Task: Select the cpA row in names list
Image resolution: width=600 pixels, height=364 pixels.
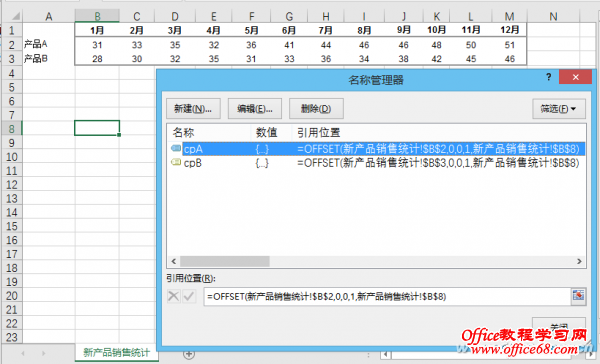Action: click(377, 149)
